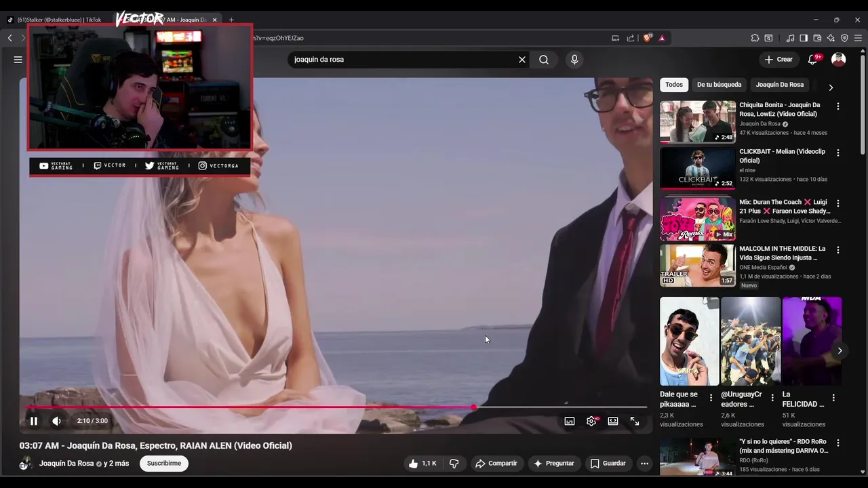Click the Preguntar button
This screenshot has height=488, width=868.
click(554, 464)
